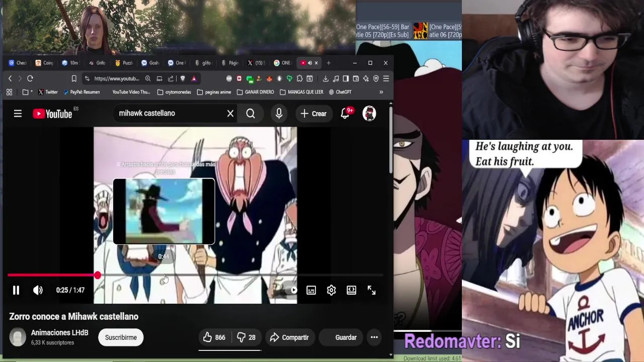Expand the paginas anime bookmark folder

[214, 92]
